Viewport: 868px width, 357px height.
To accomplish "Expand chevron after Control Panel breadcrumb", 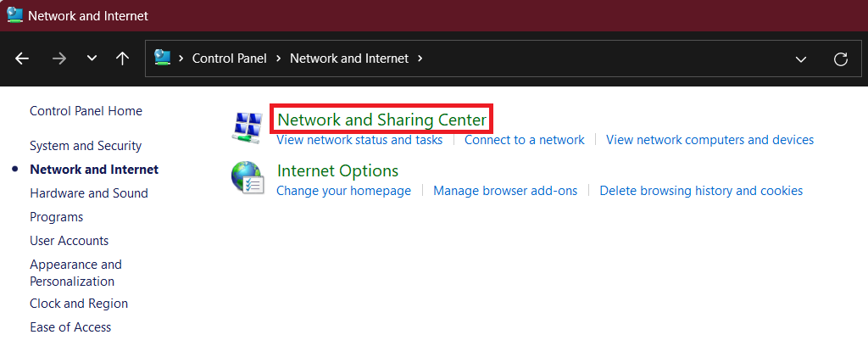I will [278, 59].
